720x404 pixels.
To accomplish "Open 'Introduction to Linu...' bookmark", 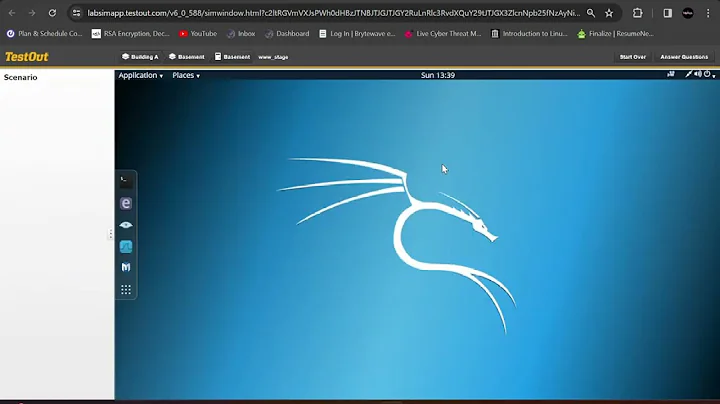I will click(x=529, y=34).
